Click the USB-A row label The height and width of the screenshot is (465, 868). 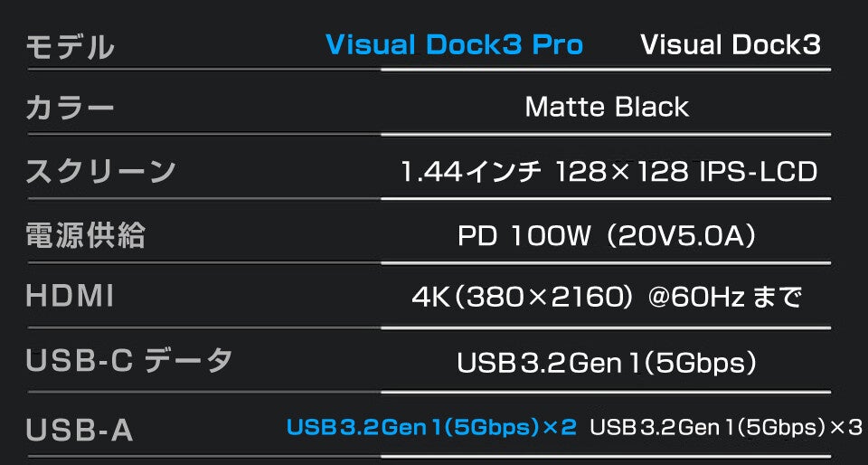click(80, 429)
